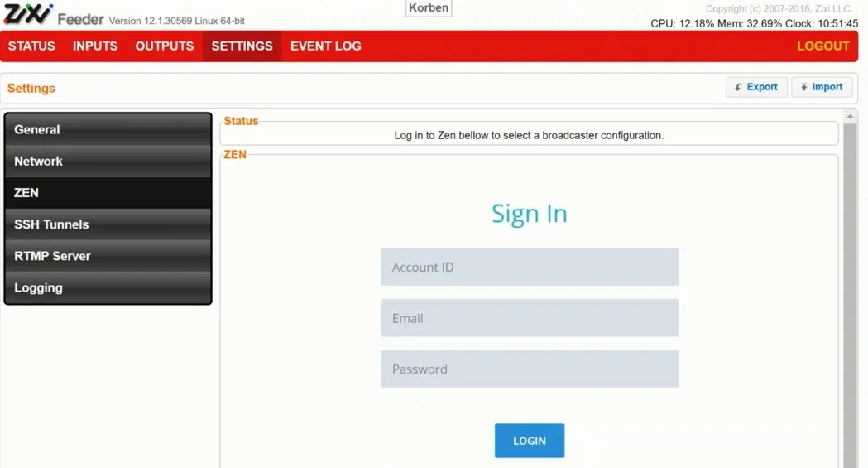Viewport: 868px width, 468px height.
Task: Switch to the INPUTS tab
Action: coord(95,46)
